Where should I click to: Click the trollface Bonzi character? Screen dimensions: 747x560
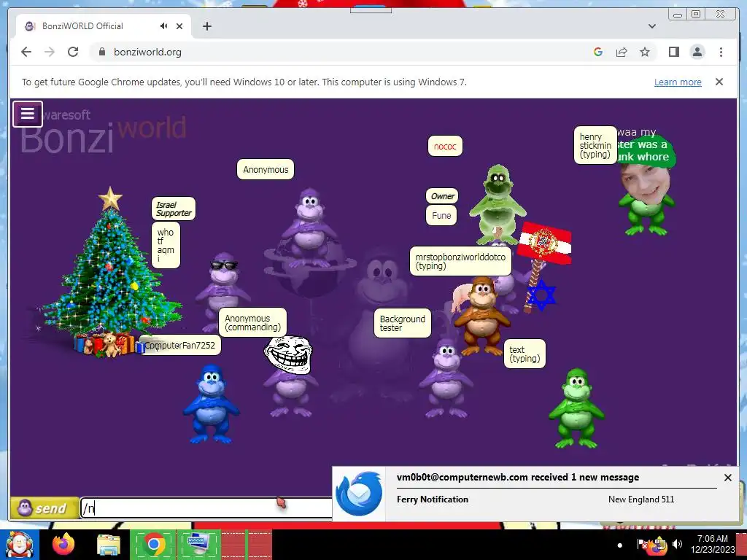coord(289,376)
